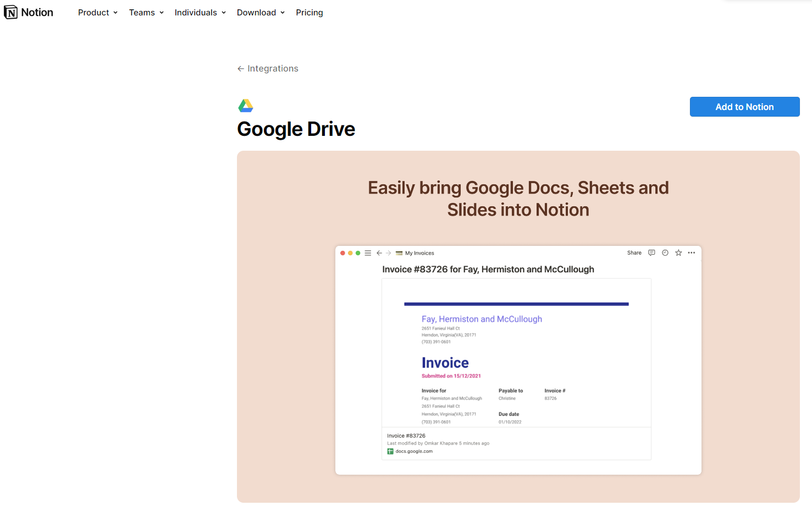Click the large blue "Invoice" heading
Image resolution: width=812 pixels, height=511 pixels.
445,363
